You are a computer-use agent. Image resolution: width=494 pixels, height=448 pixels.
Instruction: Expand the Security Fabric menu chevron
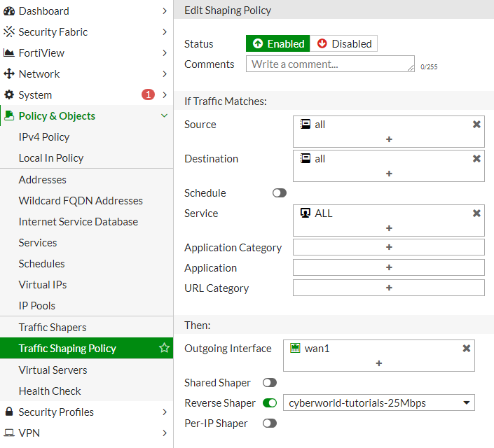(x=165, y=31)
